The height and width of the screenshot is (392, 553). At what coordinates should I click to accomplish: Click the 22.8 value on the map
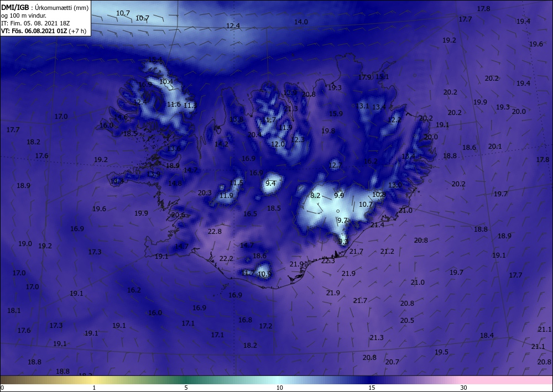pos(215,232)
